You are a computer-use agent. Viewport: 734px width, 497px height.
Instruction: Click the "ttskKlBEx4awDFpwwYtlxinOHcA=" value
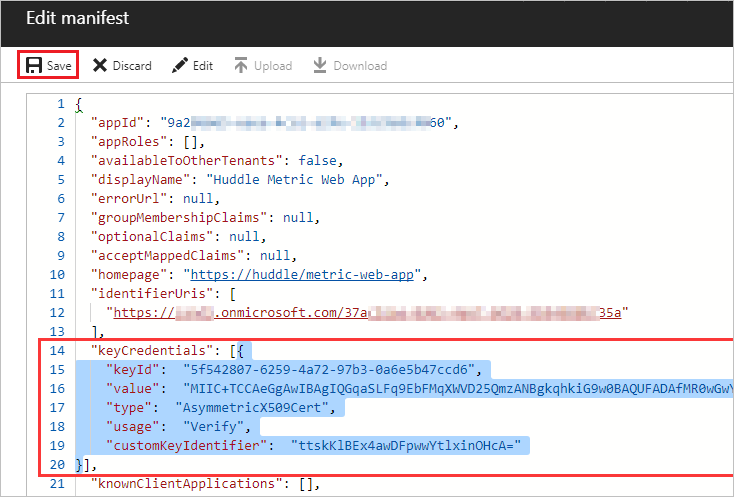click(406, 446)
